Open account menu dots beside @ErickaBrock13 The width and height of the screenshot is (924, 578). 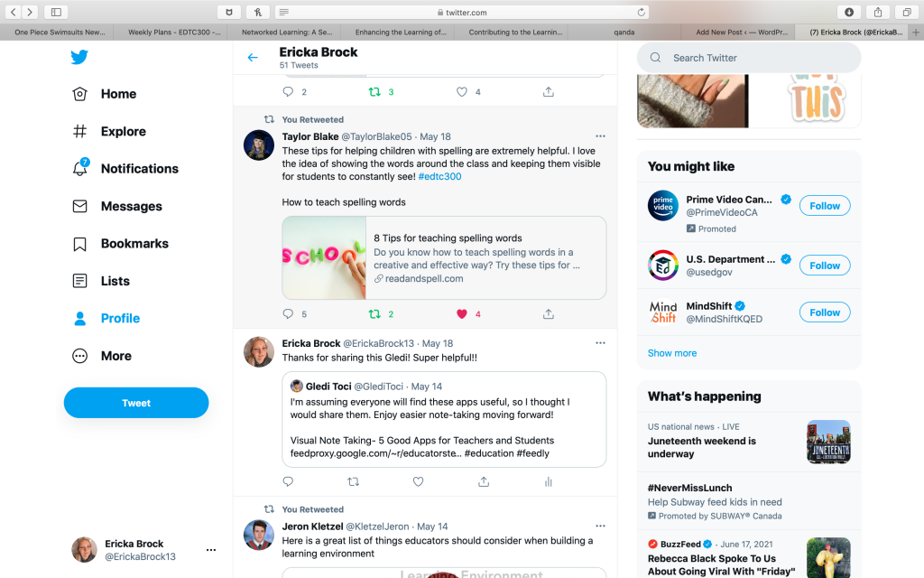211,550
